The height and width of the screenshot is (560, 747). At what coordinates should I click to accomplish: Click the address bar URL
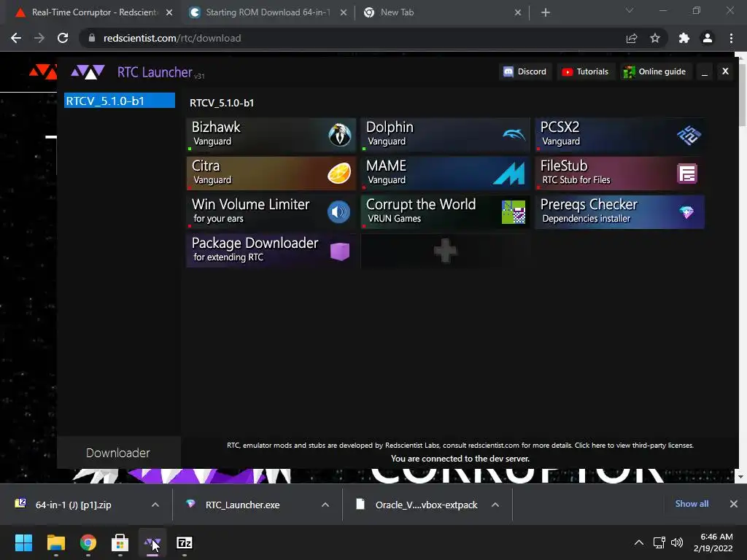172,38
